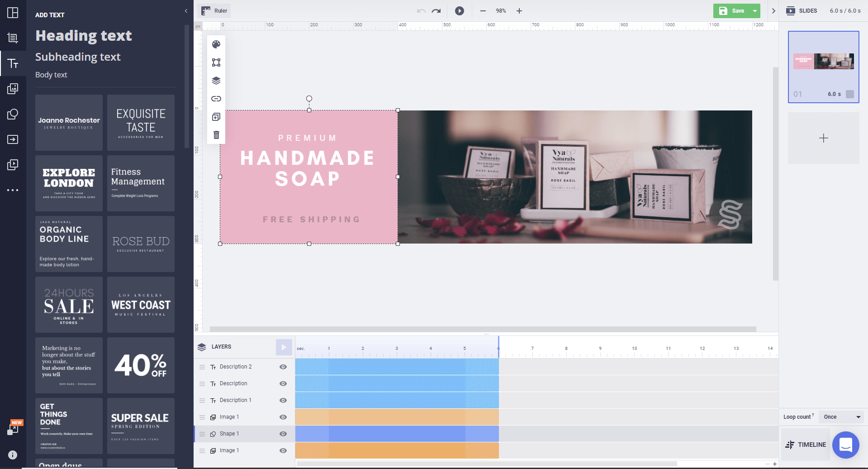Viewport: 868px width, 469px height.
Task: Delete the selected shape using the trash icon
Action: coord(216,134)
